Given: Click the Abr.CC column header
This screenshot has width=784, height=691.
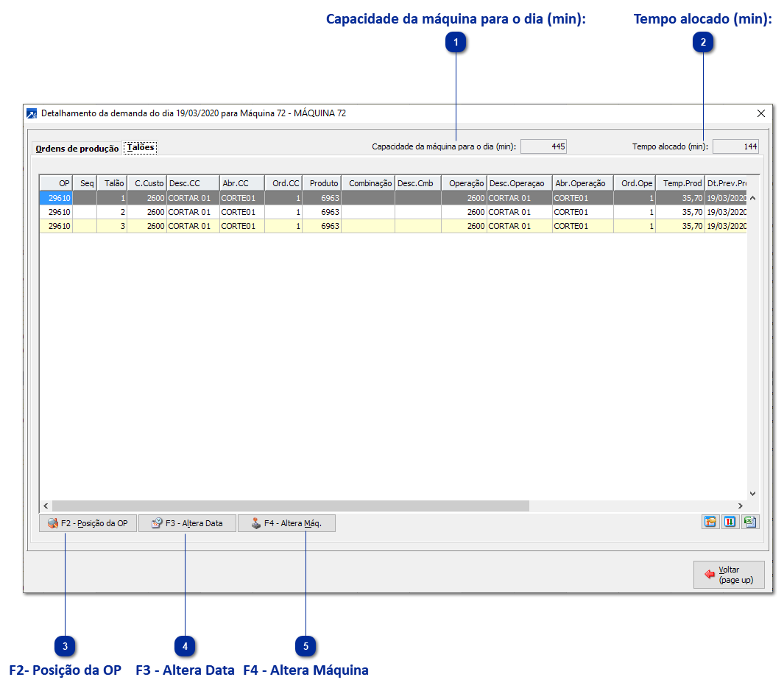Looking at the screenshot, I should [x=242, y=183].
